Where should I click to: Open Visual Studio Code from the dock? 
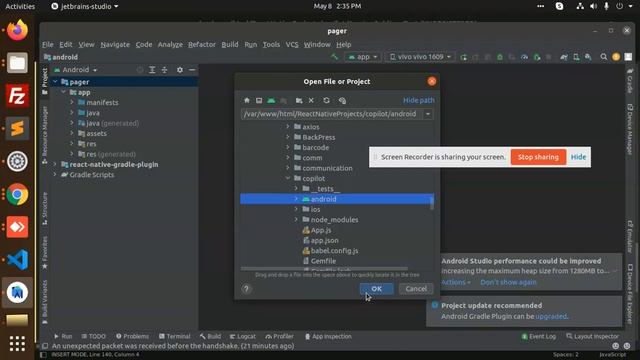[17, 260]
